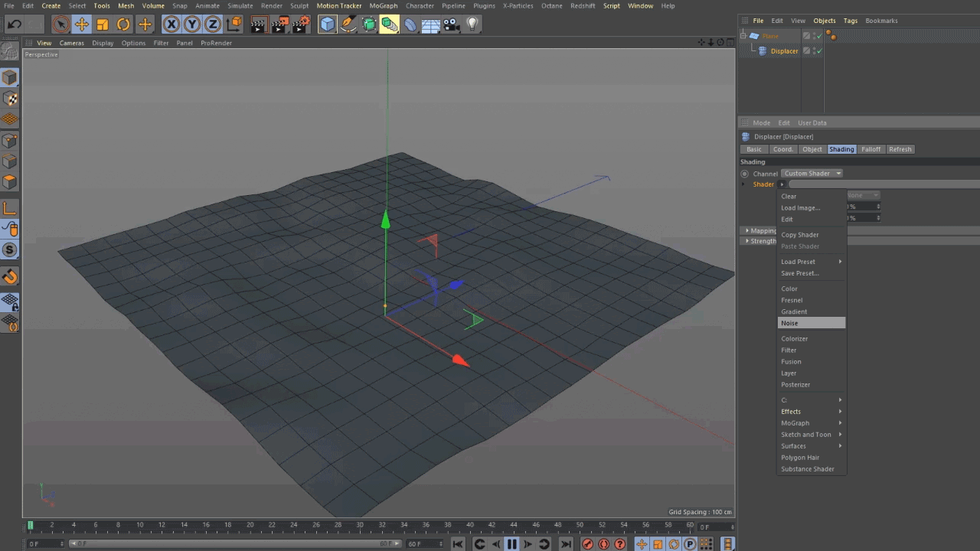Click the Record Active Objects button

pos(587,544)
